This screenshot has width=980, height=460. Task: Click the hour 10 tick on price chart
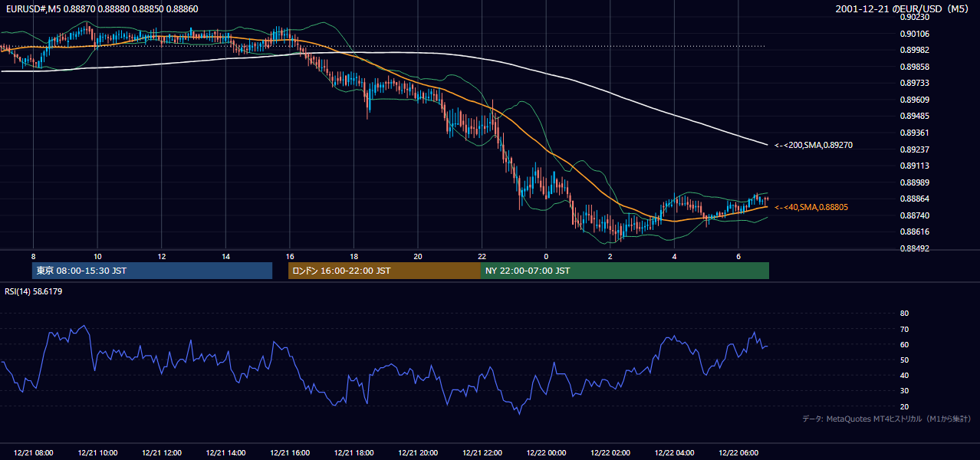(x=97, y=256)
